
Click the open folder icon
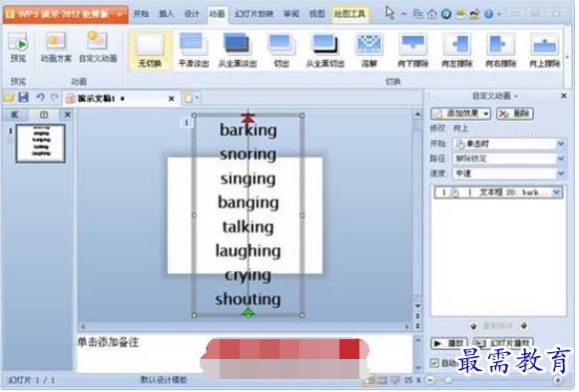(9, 98)
